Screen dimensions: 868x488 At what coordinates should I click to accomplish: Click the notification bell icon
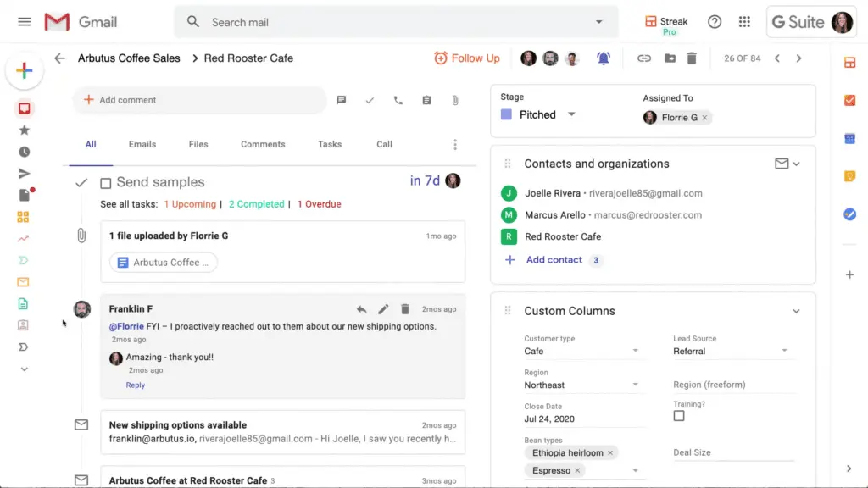tap(604, 58)
